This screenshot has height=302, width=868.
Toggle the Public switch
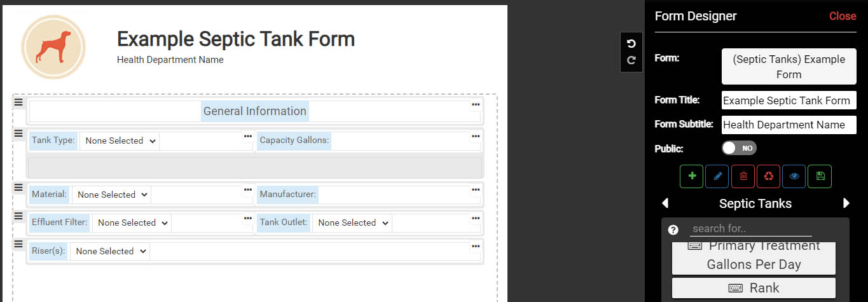tap(739, 148)
